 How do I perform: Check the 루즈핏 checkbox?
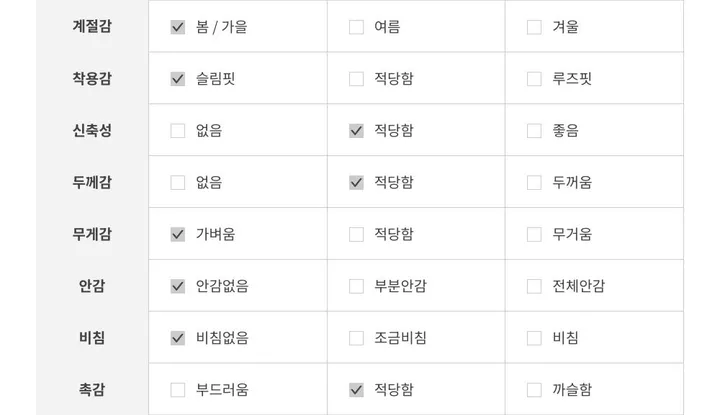click(534, 79)
